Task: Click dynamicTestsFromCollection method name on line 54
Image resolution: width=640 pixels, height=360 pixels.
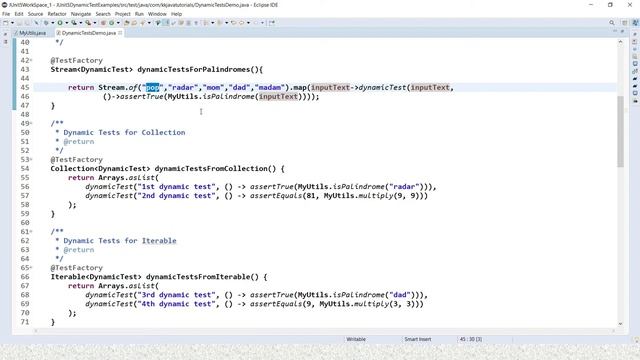Action: pyautogui.click(x=211, y=169)
